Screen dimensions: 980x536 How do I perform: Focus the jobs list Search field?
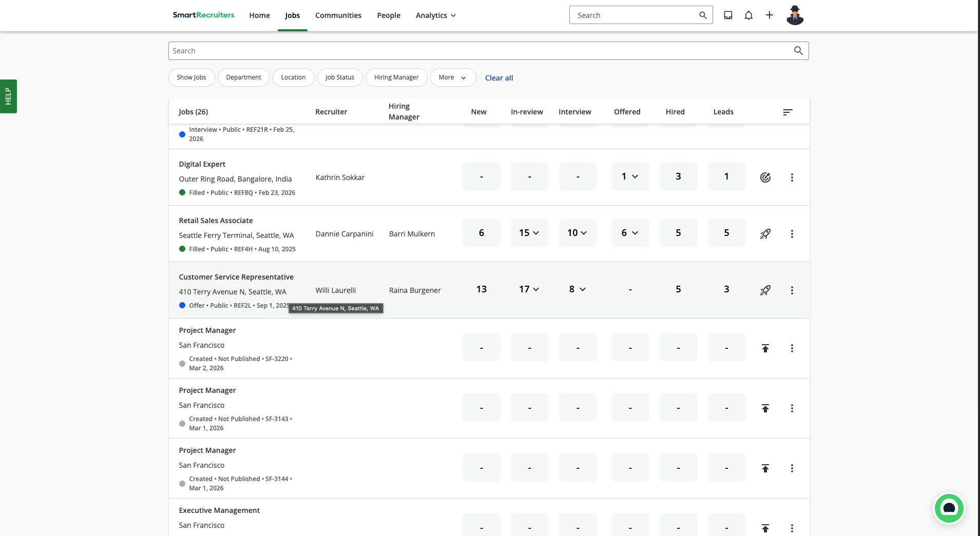tap(488, 51)
